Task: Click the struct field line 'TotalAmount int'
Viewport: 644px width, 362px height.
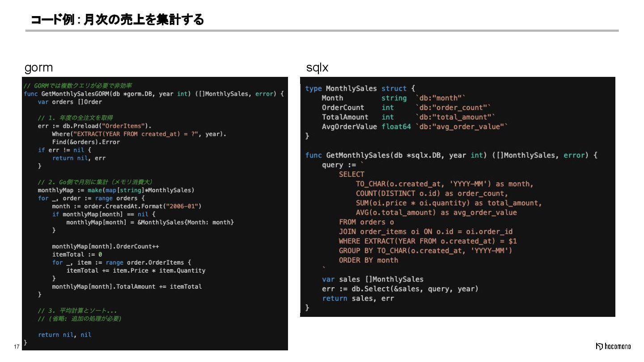Action: coord(408,117)
